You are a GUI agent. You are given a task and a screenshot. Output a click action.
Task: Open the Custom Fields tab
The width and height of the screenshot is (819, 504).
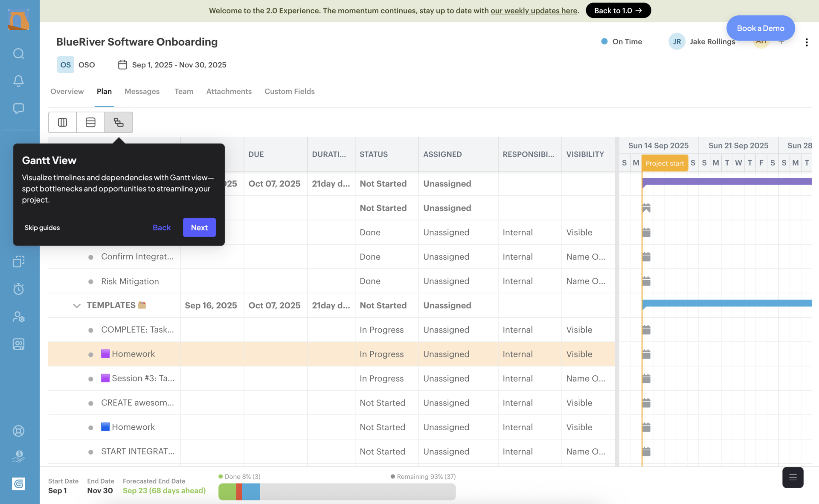(x=289, y=91)
